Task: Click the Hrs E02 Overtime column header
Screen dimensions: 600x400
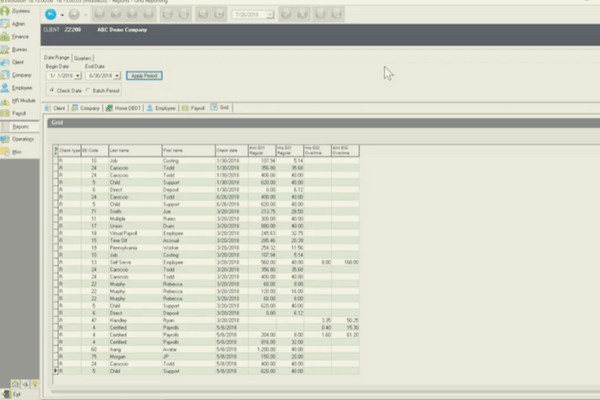Action: coord(318,151)
